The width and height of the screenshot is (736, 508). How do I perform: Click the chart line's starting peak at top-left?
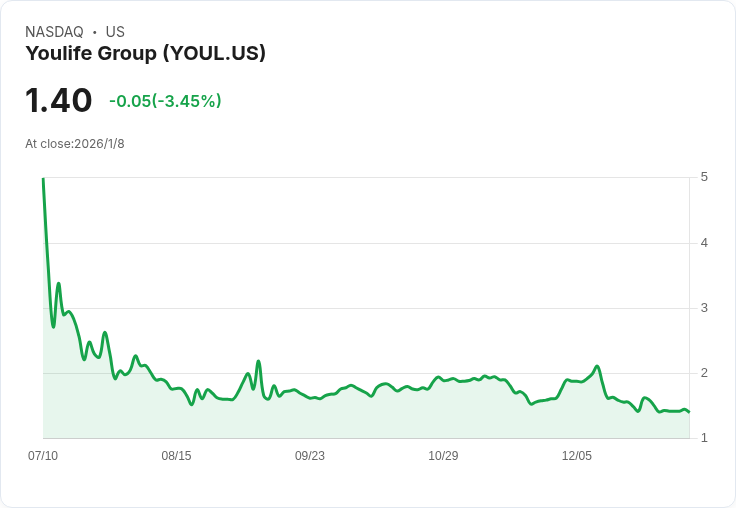coord(43,180)
